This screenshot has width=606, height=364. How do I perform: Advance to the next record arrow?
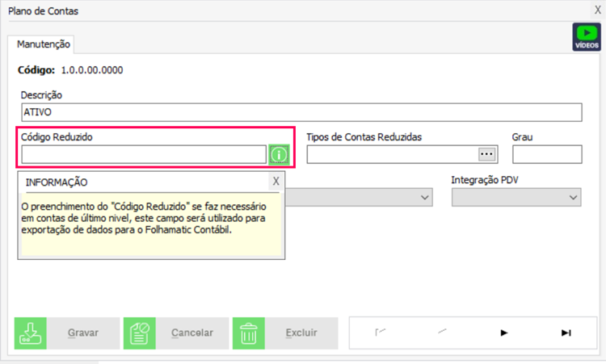pos(504,333)
